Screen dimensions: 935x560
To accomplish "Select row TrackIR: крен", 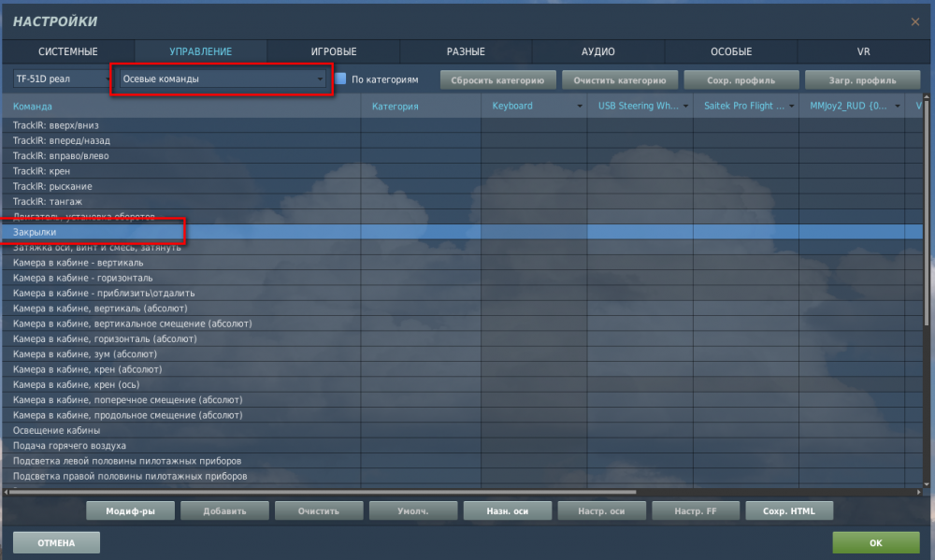I will (463, 171).
